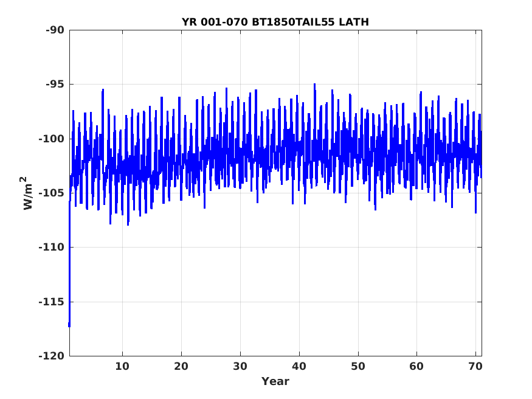Click the x-axis tick label 10

[x=122, y=366]
